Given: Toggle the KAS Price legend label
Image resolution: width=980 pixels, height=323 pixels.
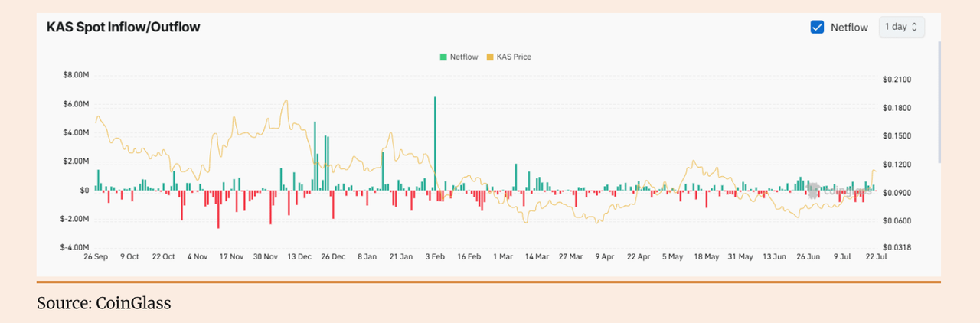Looking at the screenshot, I should (514, 57).
